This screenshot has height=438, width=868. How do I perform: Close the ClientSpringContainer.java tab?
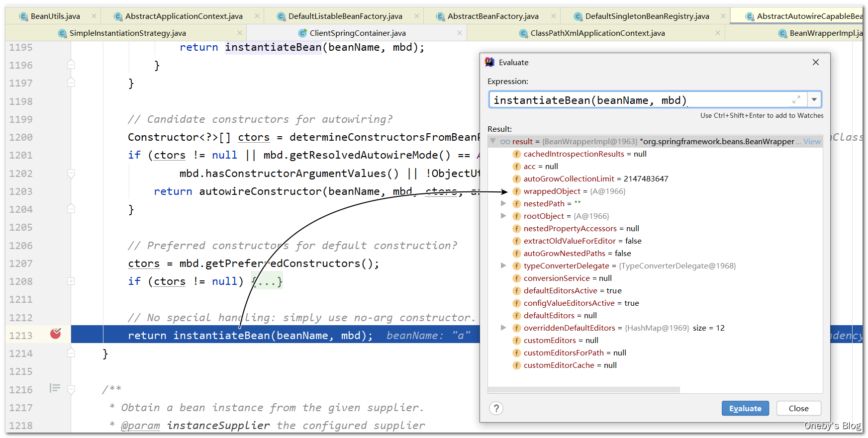pyautogui.click(x=460, y=33)
